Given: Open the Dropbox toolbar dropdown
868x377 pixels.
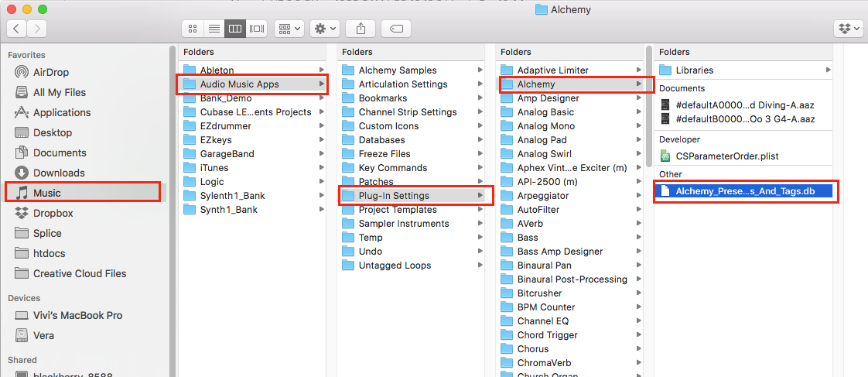Looking at the screenshot, I should pyautogui.click(x=848, y=28).
